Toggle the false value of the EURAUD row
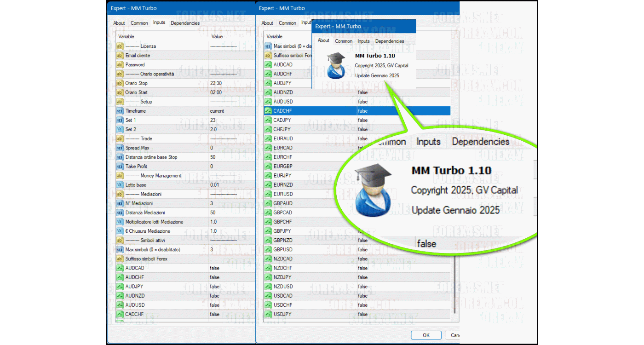The image size is (644, 345). pyautogui.click(x=363, y=138)
